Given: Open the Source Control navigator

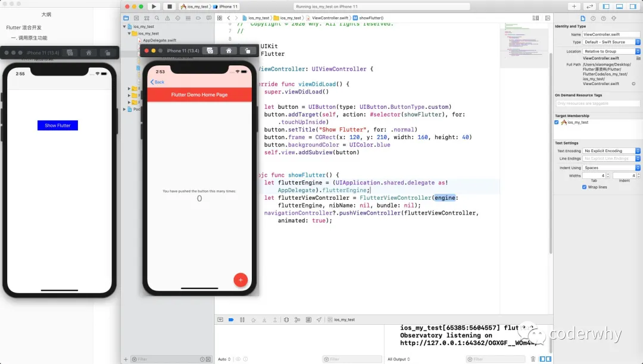Looking at the screenshot, I should pos(136,18).
